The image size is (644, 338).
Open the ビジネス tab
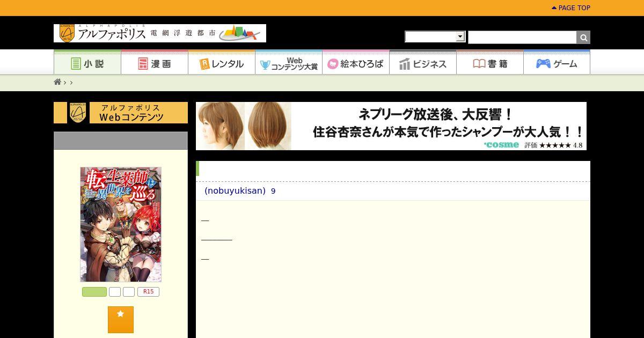click(x=423, y=63)
